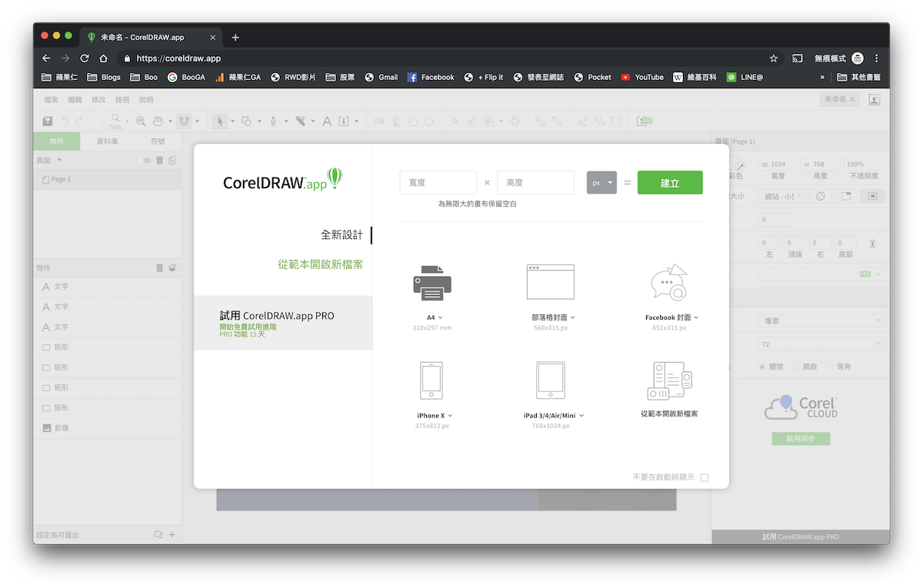923x588 pixels.
Task: Select the 全新設計 tab in dialog
Action: click(342, 235)
